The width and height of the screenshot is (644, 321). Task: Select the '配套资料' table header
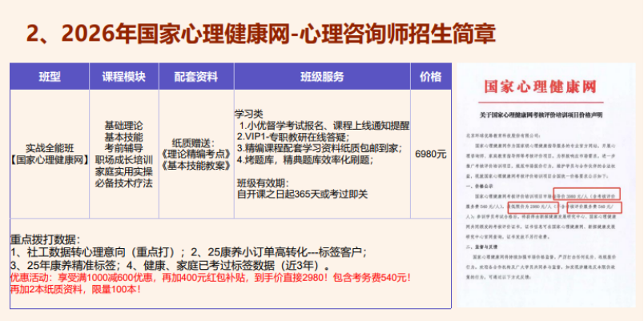pyautogui.click(x=196, y=77)
